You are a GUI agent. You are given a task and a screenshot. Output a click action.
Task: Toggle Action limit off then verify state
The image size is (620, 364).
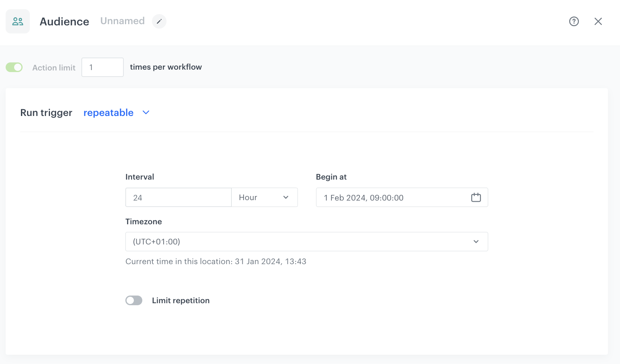[x=14, y=67]
